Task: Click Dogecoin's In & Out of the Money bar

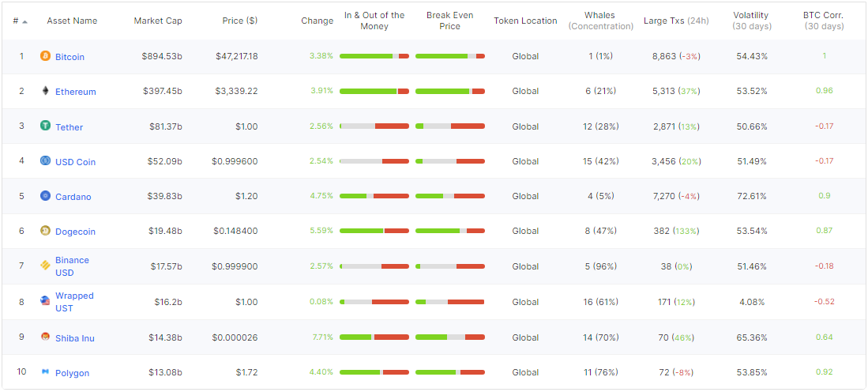Action: point(374,230)
